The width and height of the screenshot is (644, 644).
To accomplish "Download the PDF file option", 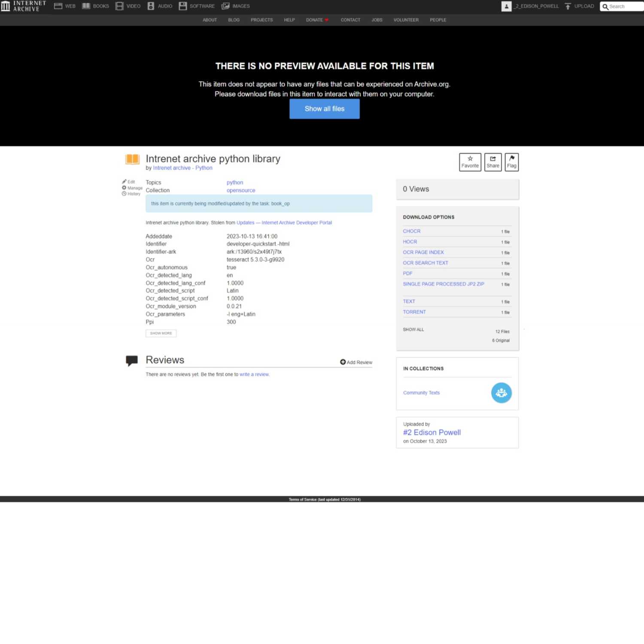I will click(407, 273).
